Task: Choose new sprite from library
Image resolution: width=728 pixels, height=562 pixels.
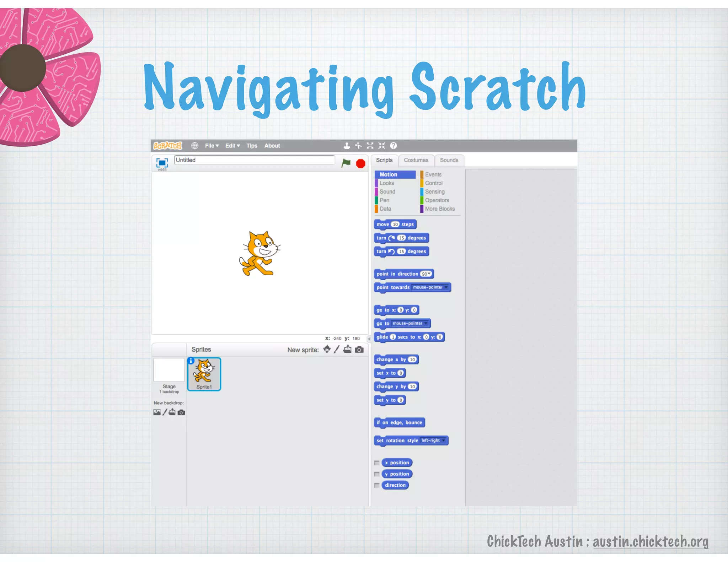Action: pyautogui.click(x=327, y=349)
